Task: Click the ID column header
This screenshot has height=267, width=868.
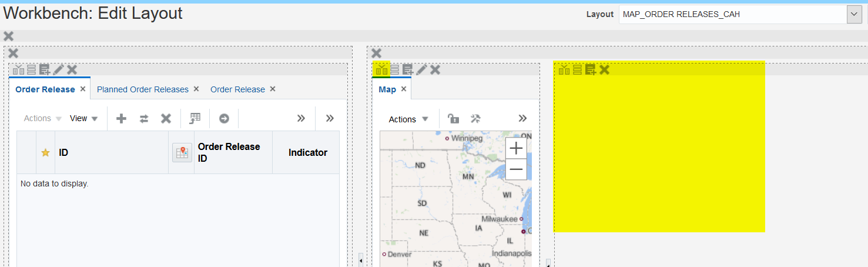Action: 112,153
